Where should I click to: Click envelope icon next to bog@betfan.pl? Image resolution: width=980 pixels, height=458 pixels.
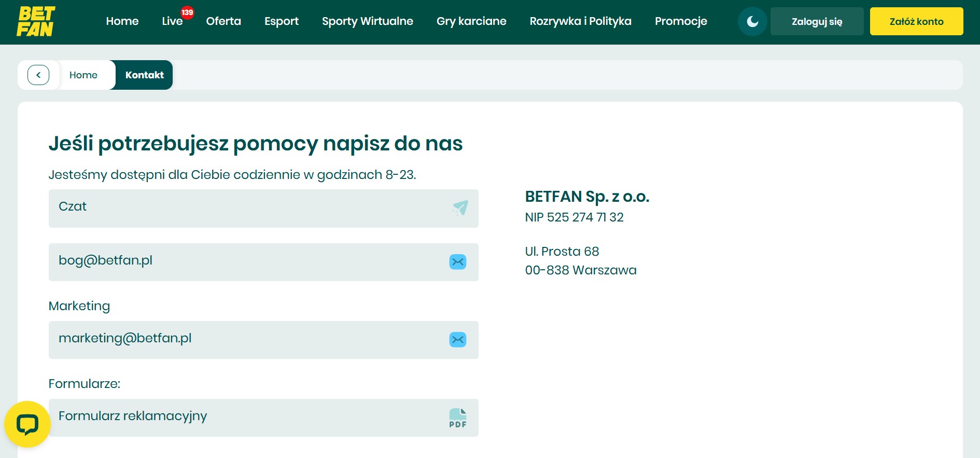pyautogui.click(x=458, y=262)
